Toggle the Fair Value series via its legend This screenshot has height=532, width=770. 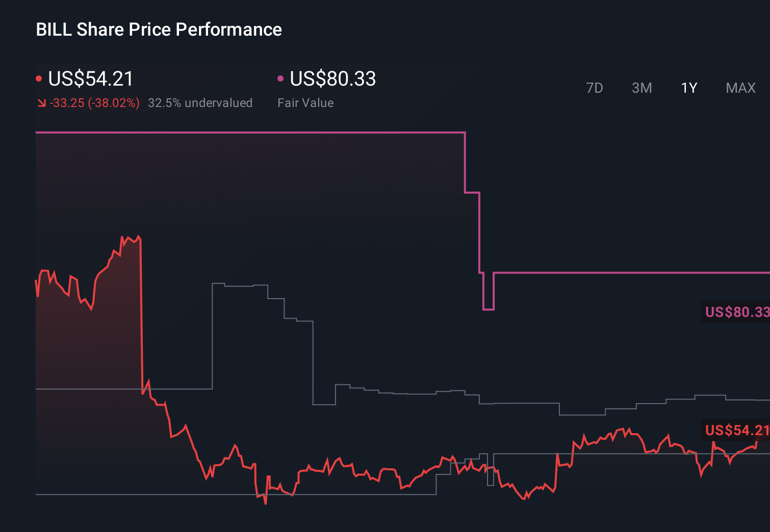(332, 79)
